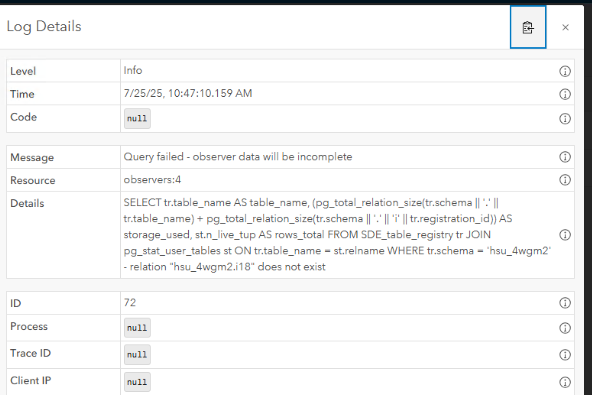The image size is (592, 395).
Task: View info about the Message field
Action: tap(564, 157)
